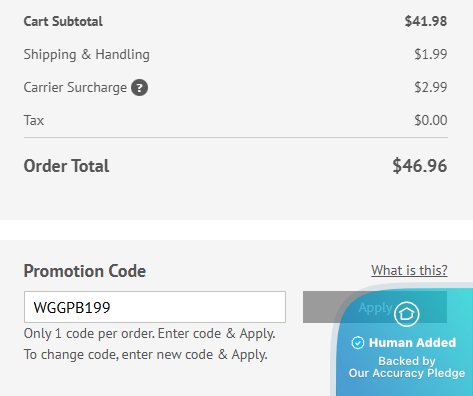This screenshot has height=396, width=473.
Task: Click the Apply promotion code button
Action: (x=375, y=307)
